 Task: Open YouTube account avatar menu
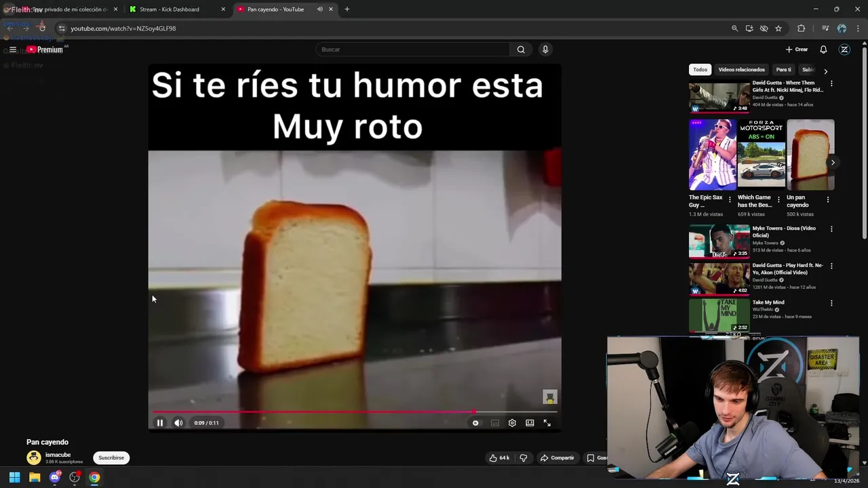click(844, 49)
